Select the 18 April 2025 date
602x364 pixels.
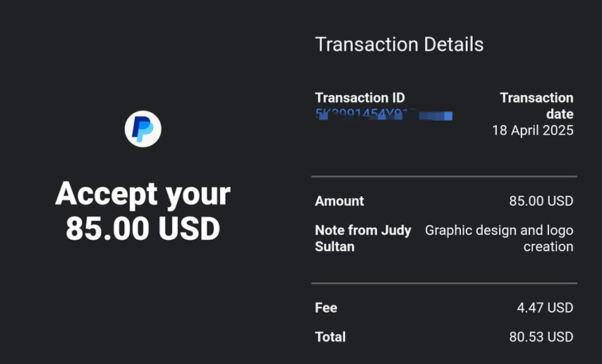(x=533, y=131)
